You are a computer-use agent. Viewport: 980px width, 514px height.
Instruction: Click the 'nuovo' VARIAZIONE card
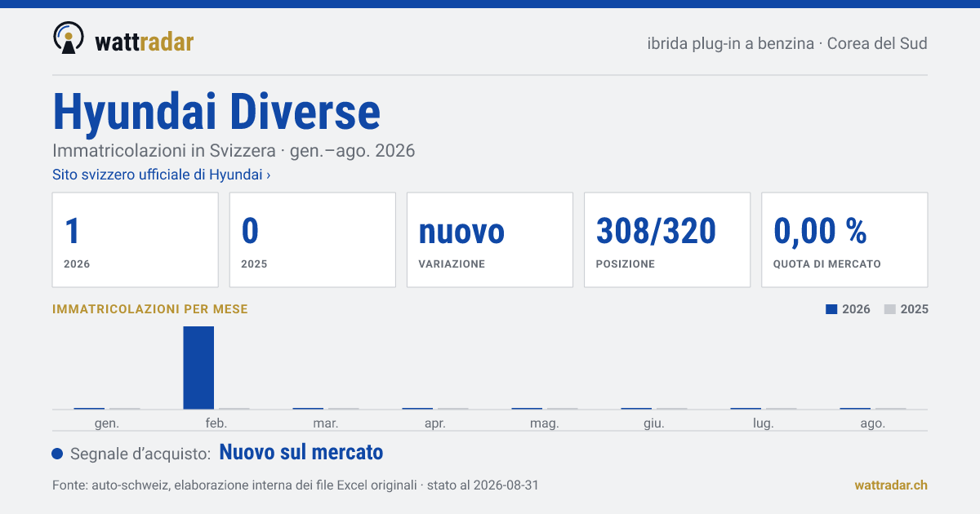490,240
